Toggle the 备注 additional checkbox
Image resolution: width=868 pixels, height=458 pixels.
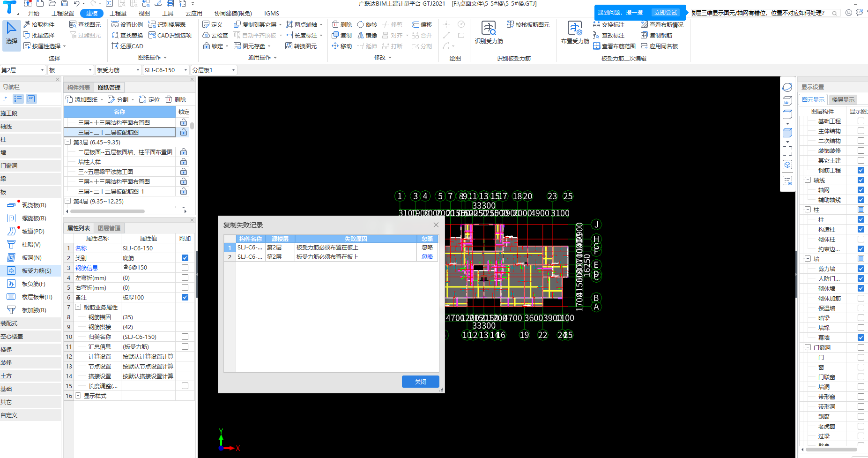point(185,297)
